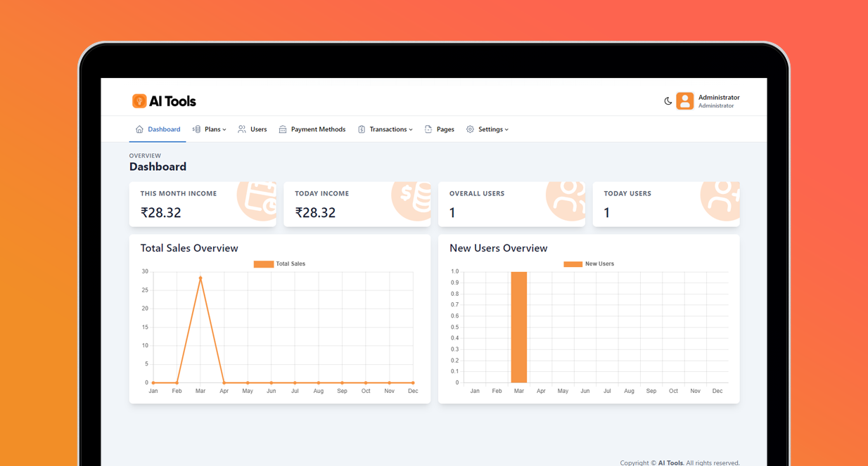The image size is (868, 466).
Task: Click the Settings gear icon
Action: (470, 129)
